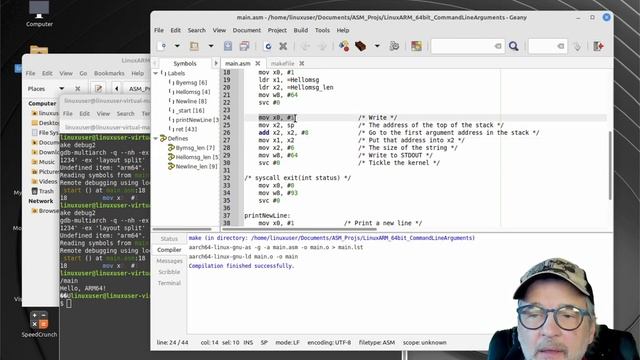
Task: Close current file with toolbar X icon
Action: pos(283,46)
